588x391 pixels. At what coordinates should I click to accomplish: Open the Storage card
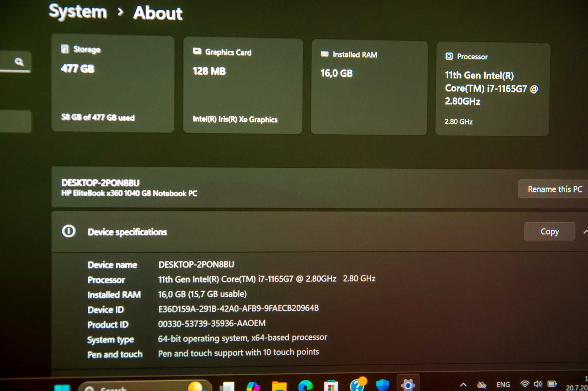(x=113, y=83)
